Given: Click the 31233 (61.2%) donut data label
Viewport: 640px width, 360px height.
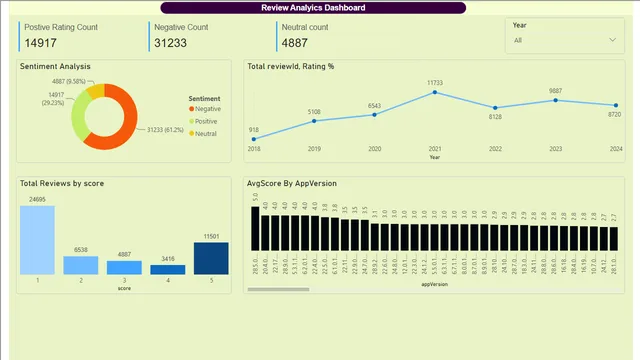Looking at the screenshot, I should [x=165, y=130].
